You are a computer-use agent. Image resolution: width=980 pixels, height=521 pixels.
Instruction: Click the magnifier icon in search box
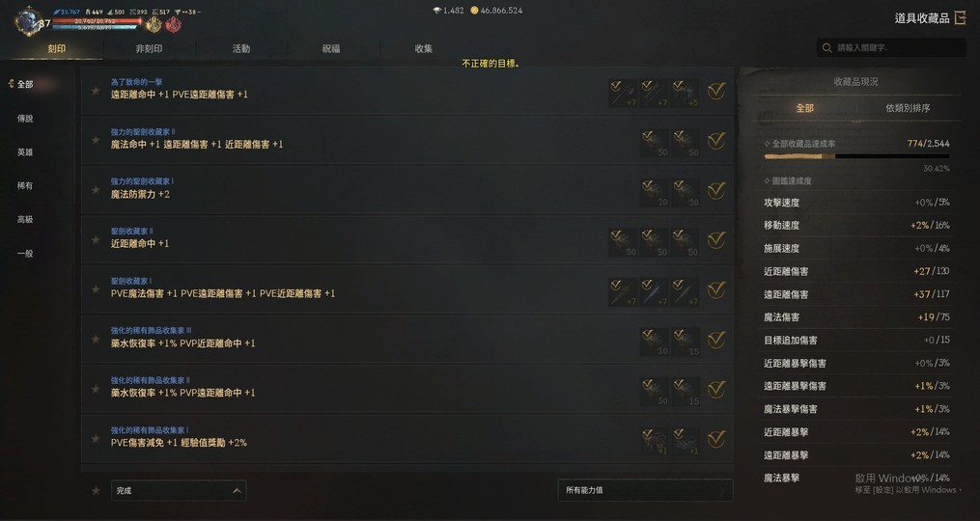pos(826,47)
